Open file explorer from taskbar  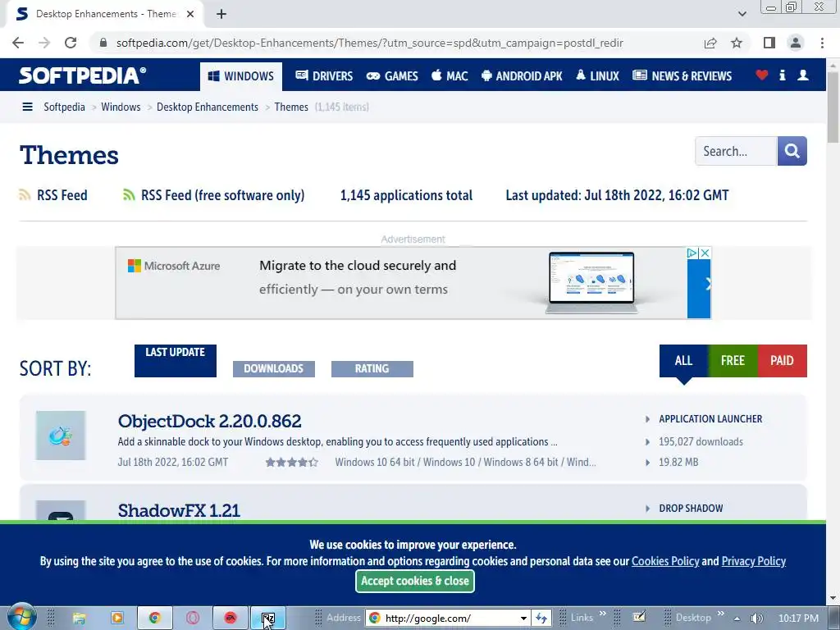point(80,619)
